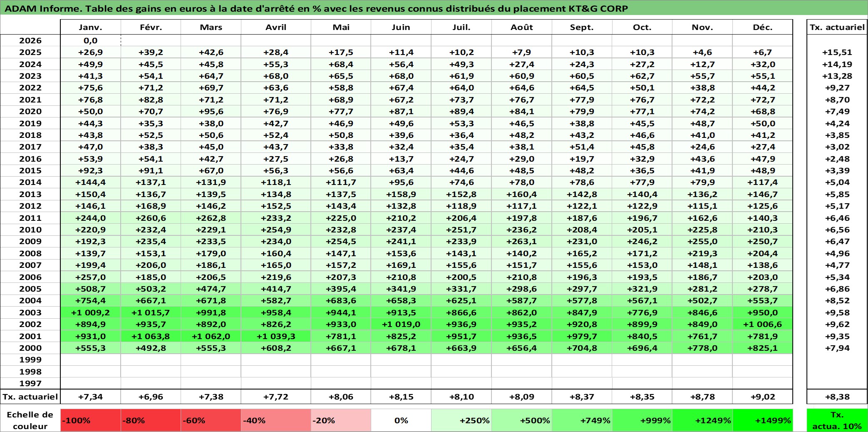868x432 pixels.
Task: Select the Déc. column header
Action: (x=763, y=27)
